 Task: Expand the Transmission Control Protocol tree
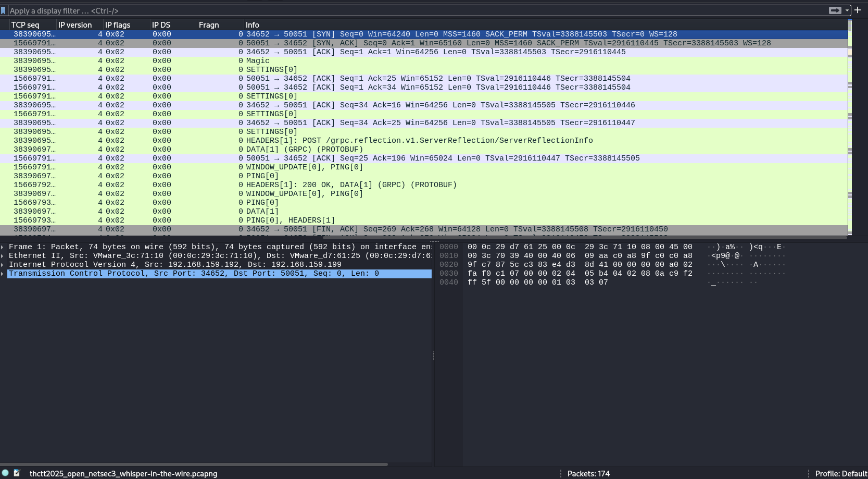[x=3, y=274]
